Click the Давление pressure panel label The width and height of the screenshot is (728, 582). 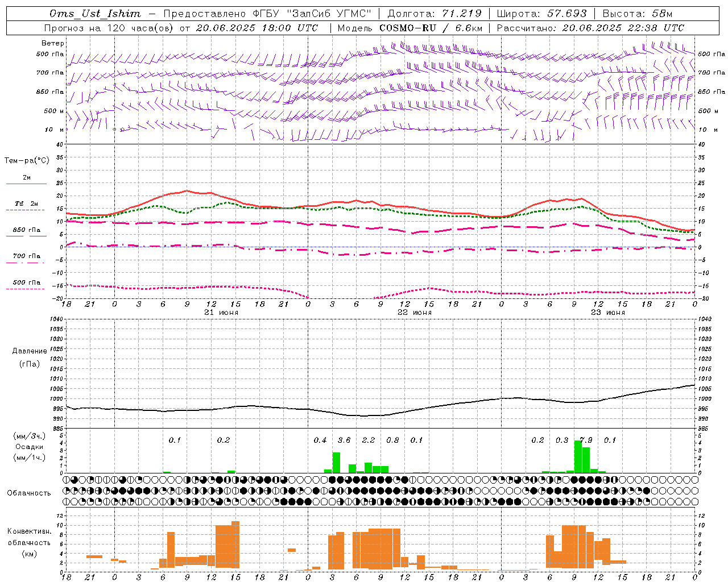point(30,351)
